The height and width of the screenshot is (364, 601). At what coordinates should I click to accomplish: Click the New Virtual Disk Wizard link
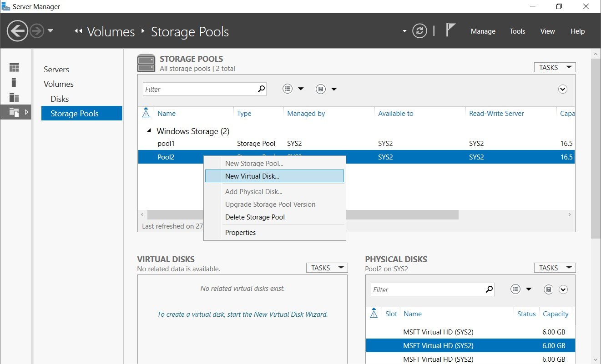click(x=242, y=314)
